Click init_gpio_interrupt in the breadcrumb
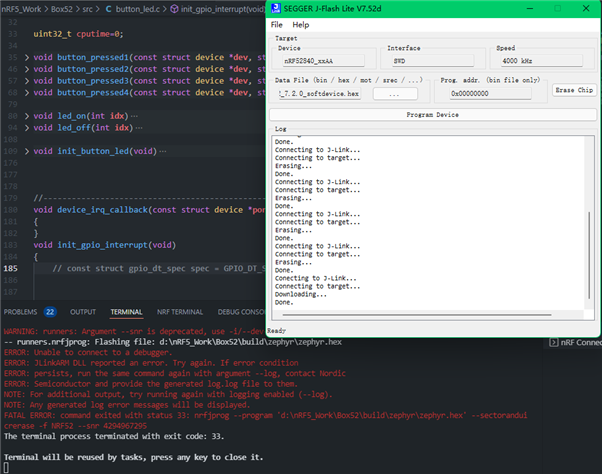Screen dimensions: 602x474 [x=223, y=9]
